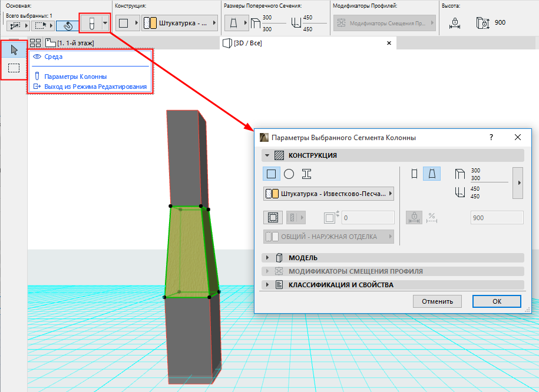539x392 pixels.
Task: Click the orange material swatch in Info Box
Action: [153, 24]
